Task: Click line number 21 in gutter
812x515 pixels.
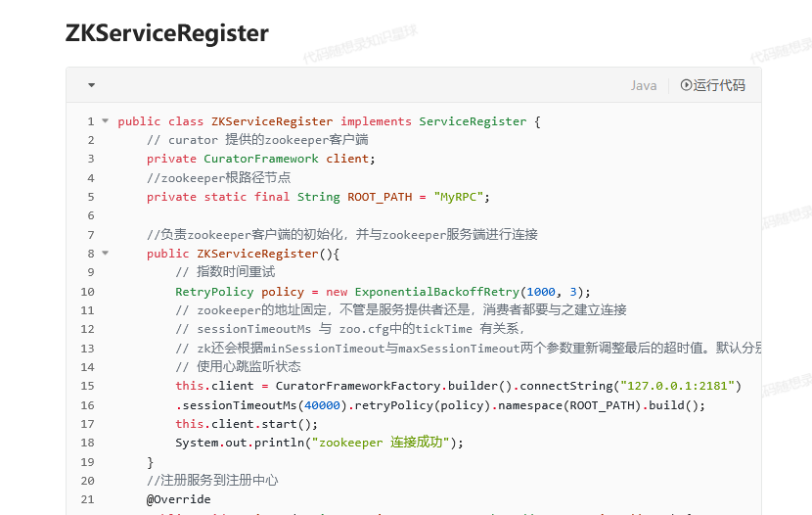Action: click(87, 499)
